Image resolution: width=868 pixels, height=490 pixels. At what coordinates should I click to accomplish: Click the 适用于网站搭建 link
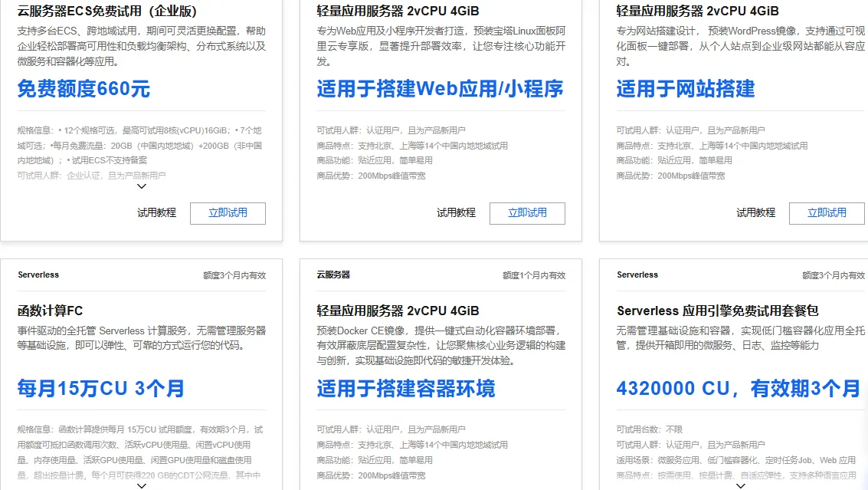click(x=686, y=90)
